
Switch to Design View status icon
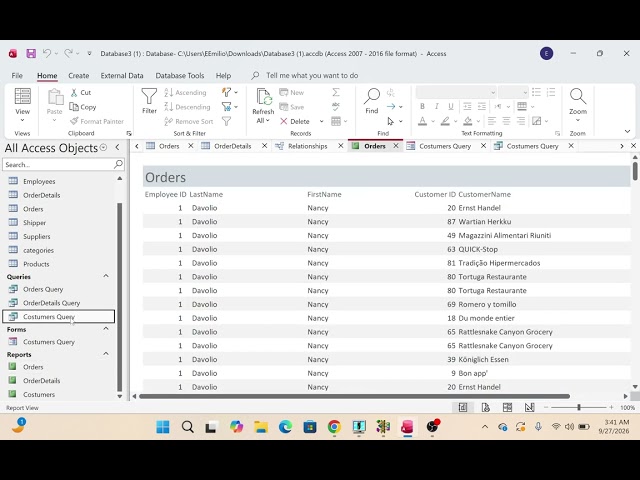pyautogui.click(x=529, y=407)
